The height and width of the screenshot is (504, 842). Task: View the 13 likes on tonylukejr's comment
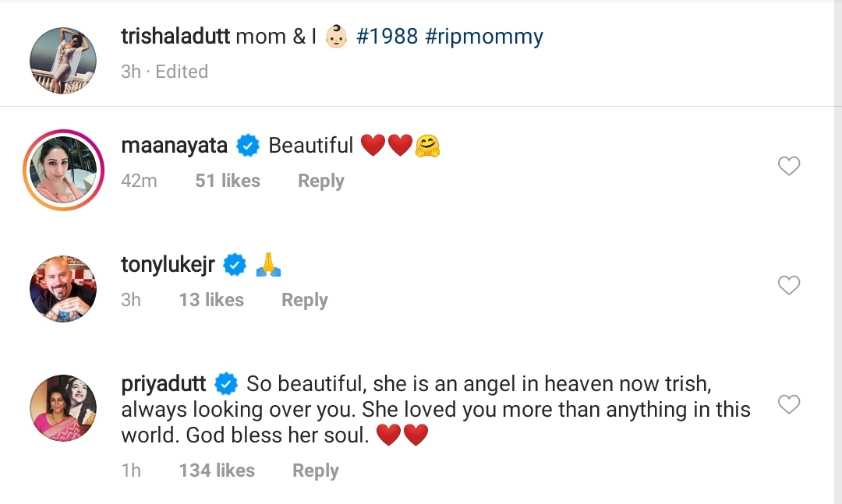(211, 300)
